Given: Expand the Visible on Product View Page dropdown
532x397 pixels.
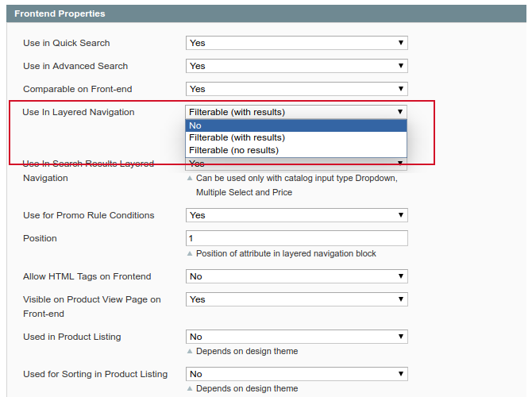Looking at the screenshot, I should tap(296, 299).
